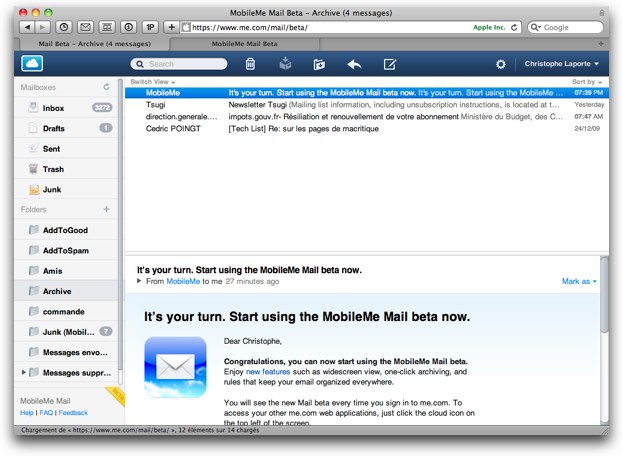
Task: Click the screen-share toolbar icon in Safari
Action: coord(107,27)
